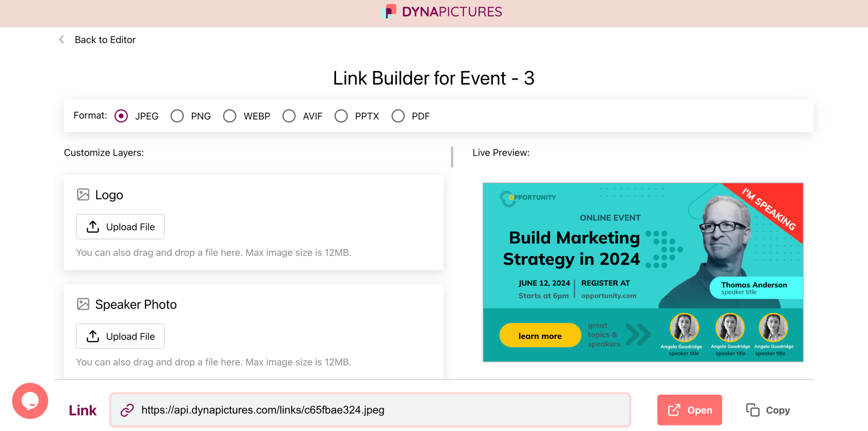The width and height of the screenshot is (868, 431).
Task: Click the DynaPictures logo icon
Action: tap(389, 11)
